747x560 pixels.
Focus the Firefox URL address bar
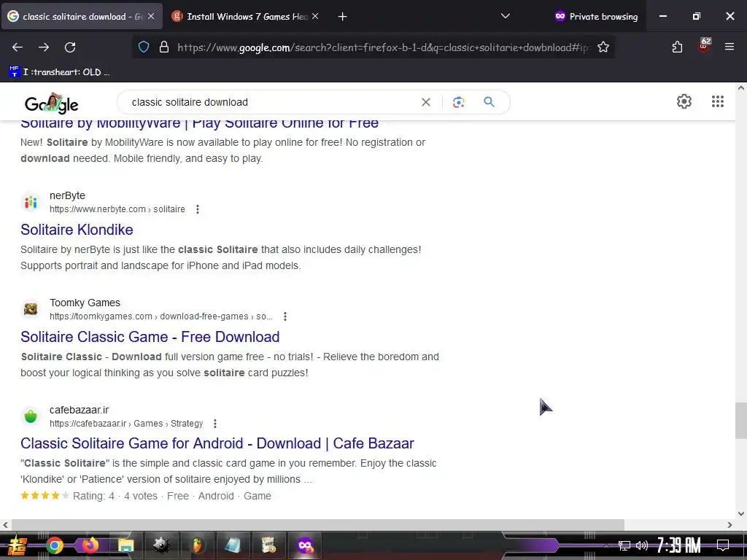tap(384, 47)
